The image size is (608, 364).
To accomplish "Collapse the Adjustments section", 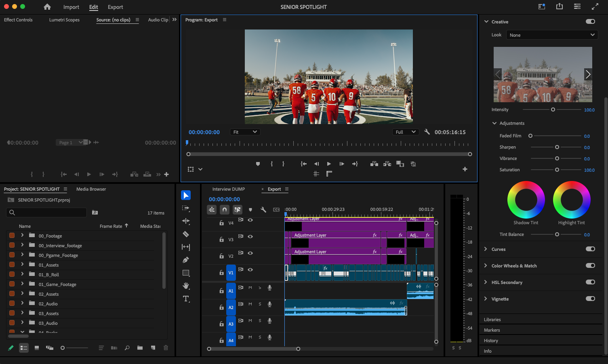I will pyautogui.click(x=494, y=123).
